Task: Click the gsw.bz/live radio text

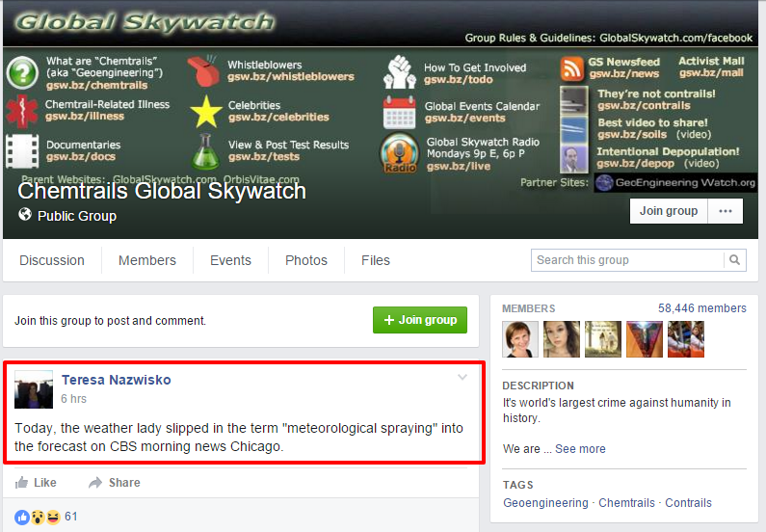Action: 459,166
